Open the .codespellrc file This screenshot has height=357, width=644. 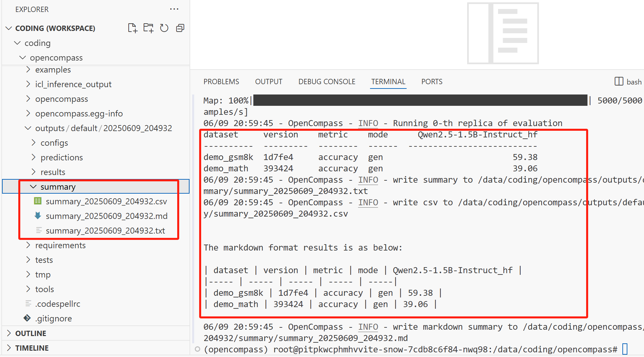point(58,304)
